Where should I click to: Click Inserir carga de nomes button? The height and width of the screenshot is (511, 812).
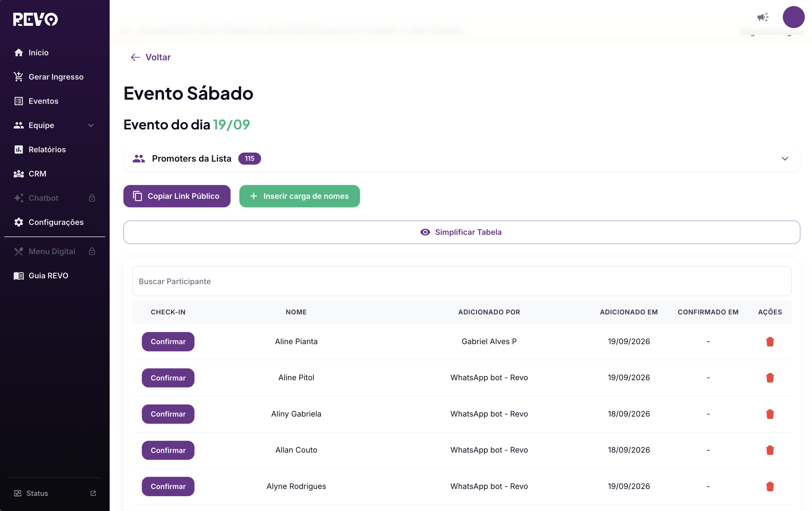click(299, 196)
